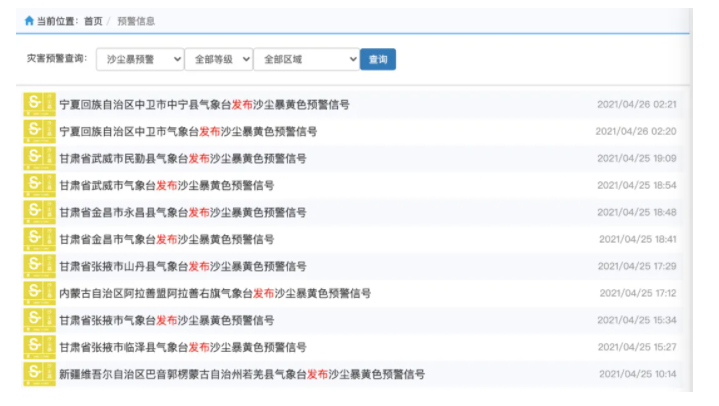Image resolution: width=719 pixels, height=406 pixels.
Task: Open the 宁夏中卫市中宁县 sandstorm warning link
Action: point(204,104)
